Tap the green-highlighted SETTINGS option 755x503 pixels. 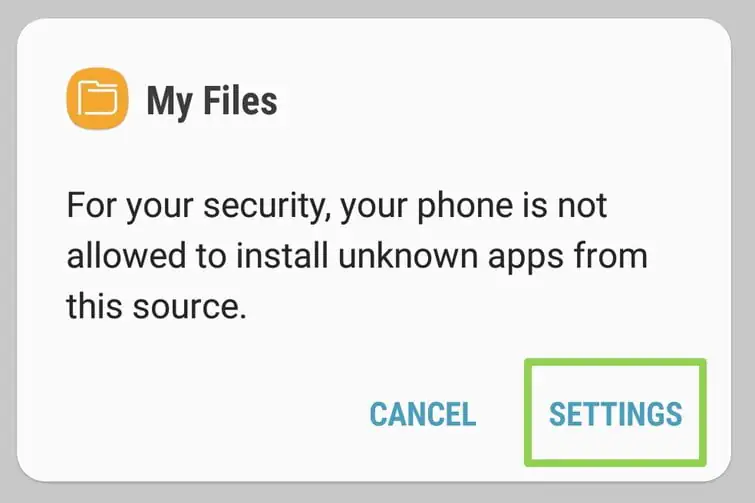[615, 413]
